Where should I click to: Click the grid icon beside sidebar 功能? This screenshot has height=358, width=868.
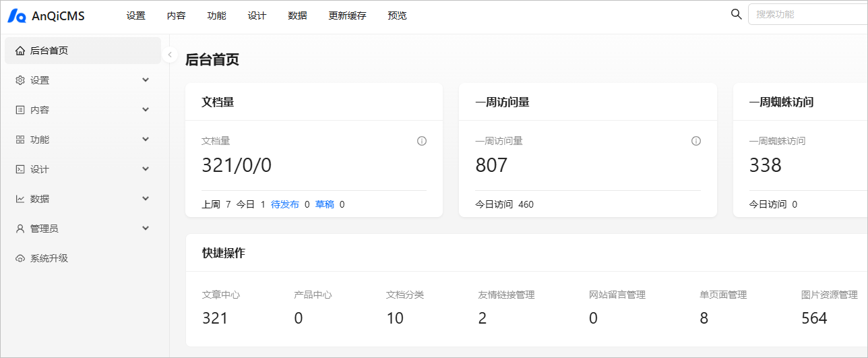coord(20,140)
